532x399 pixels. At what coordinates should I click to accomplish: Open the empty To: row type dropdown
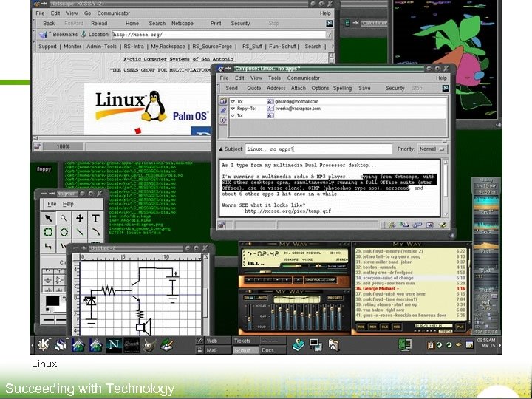pos(233,116)
